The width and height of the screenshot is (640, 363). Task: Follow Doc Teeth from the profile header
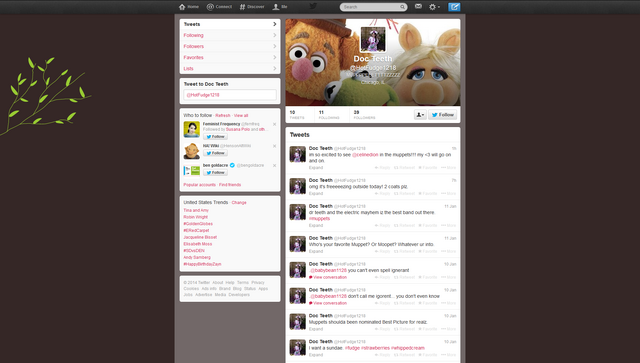pyautogui.click(x=442, y=115)
